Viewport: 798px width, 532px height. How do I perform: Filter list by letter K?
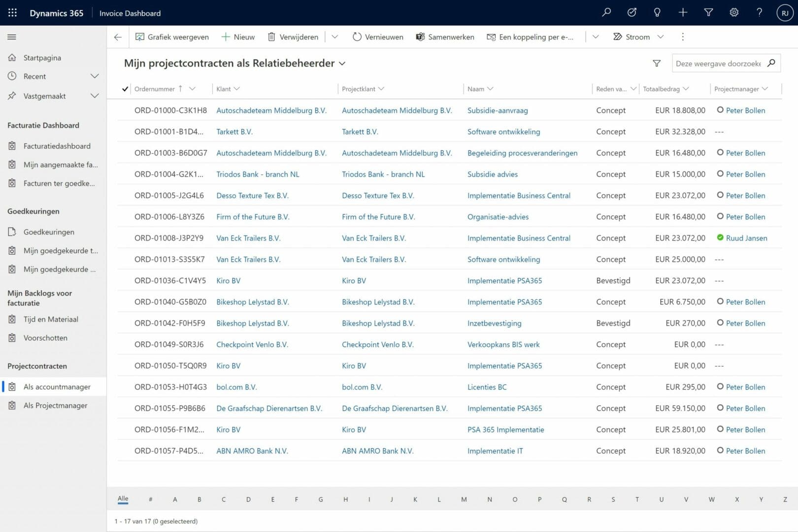415,499
